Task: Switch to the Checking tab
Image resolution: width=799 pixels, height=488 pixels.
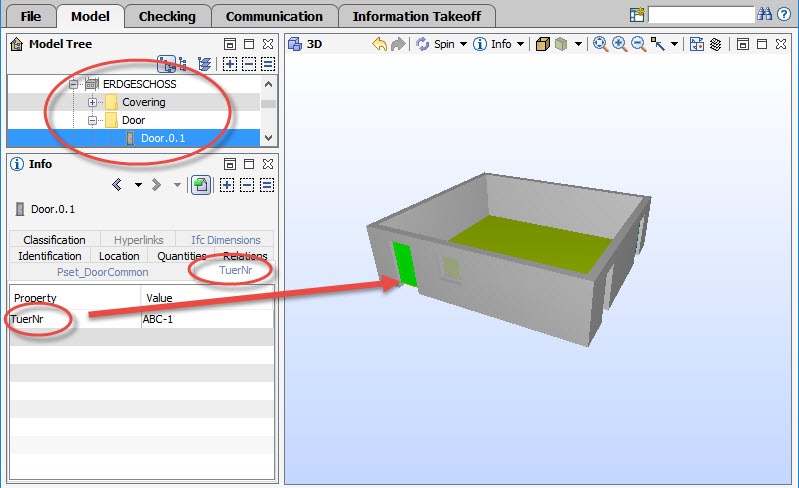Action: [167, 16]
